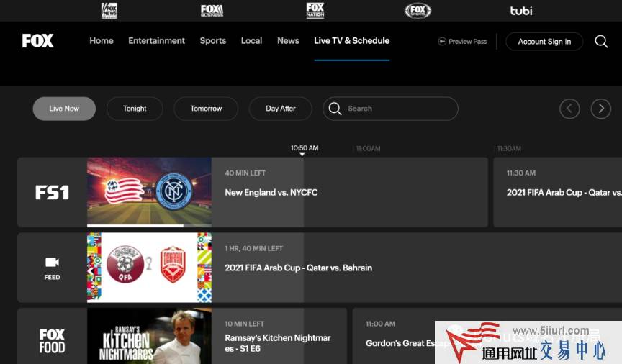622x364 pixels.
Task: Open Qatar vs. Bahrain match thumbnail
Action: tap(149, 268)
